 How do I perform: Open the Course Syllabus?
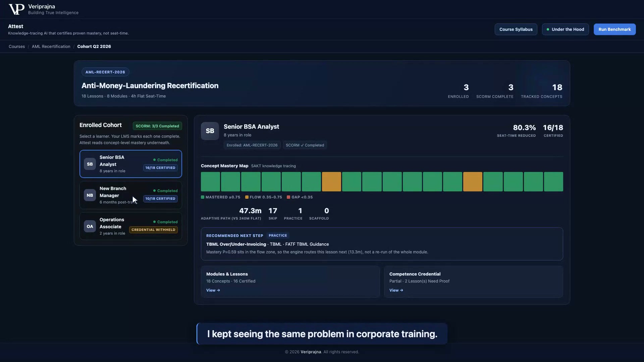[x=516, y=29]
